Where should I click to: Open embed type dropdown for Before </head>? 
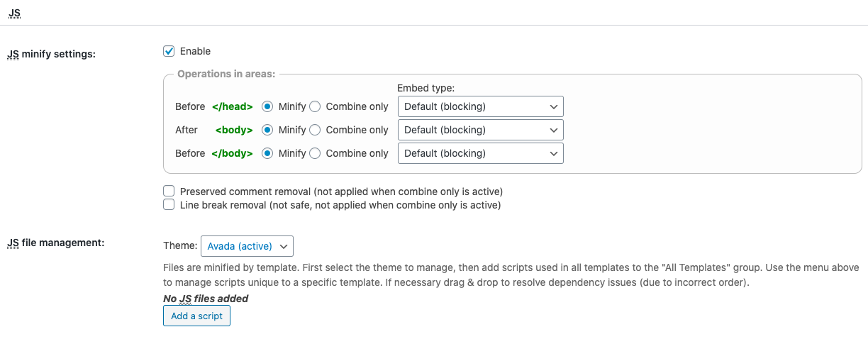[480, 106]
